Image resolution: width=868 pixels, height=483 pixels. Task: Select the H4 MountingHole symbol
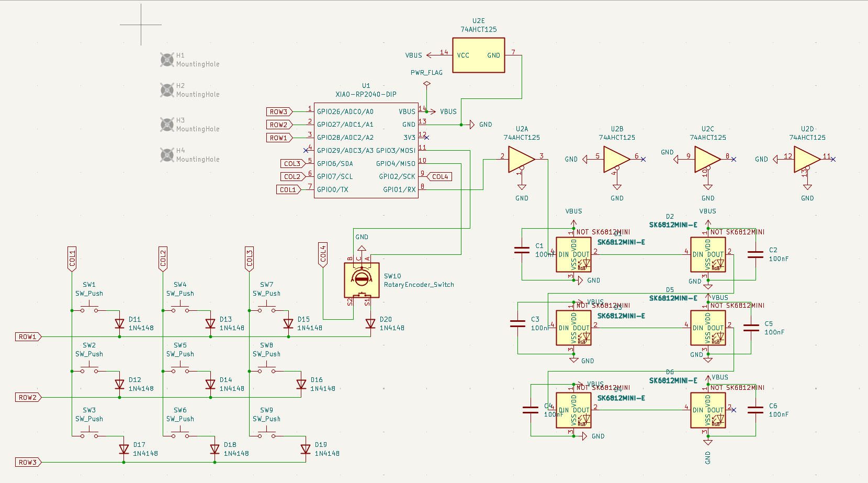coord(167,155)
